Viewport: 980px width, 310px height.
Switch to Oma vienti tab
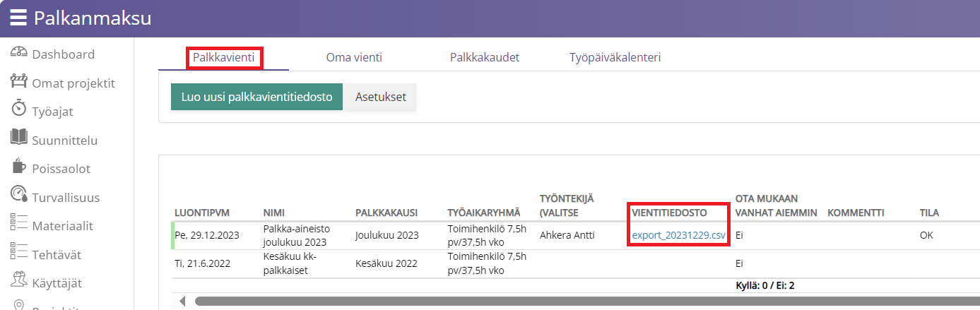point(354,57)
